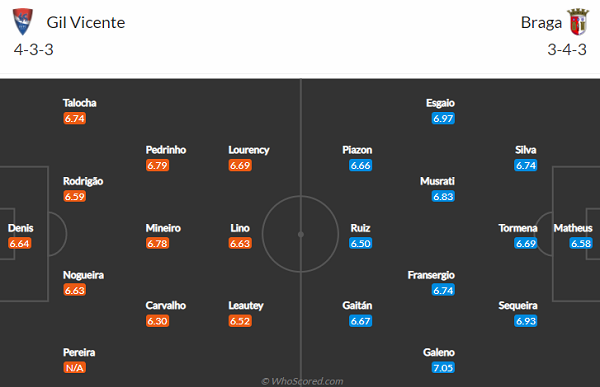Click Musrati's 6.83 rating
Viewport: 600px width, 387px height.
pyautogui.click(x=443, y=197)
